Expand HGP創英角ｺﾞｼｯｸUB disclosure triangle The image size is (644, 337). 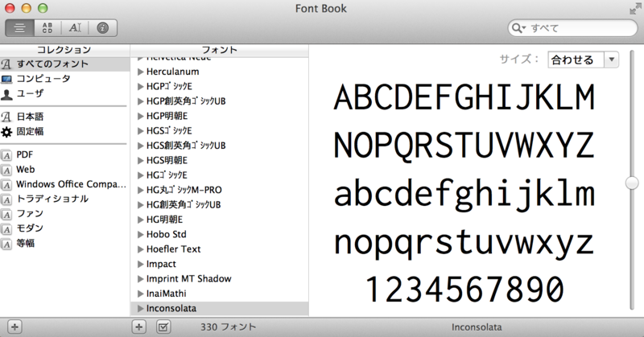tap(140, 101)
